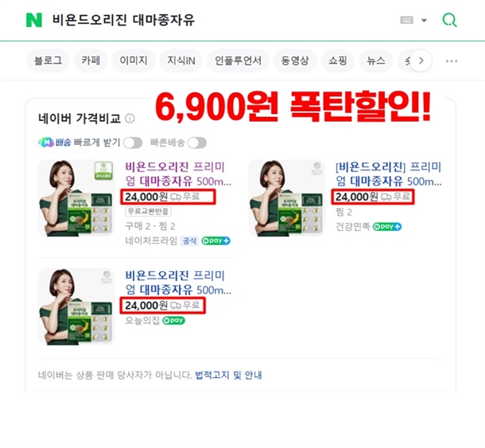The height and width of the screenshot is (448, 485).
Task: Open the three-dots more options menu
Action: pos(452,61)
